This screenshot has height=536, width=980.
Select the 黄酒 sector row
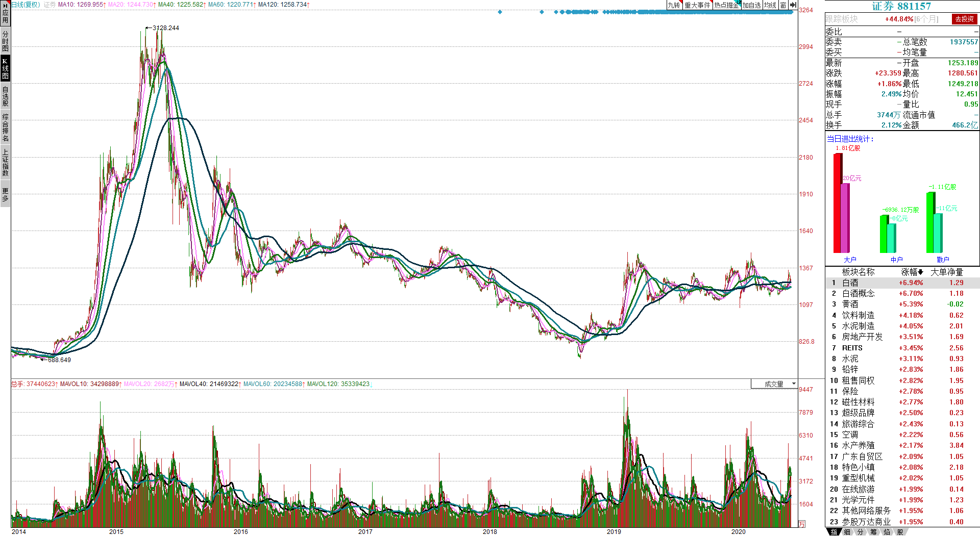(902, 304)
